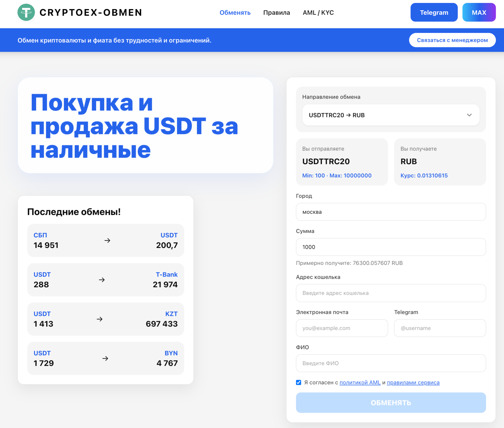
Task: Click the Последние обмены! heading
Action: point(74,212)
